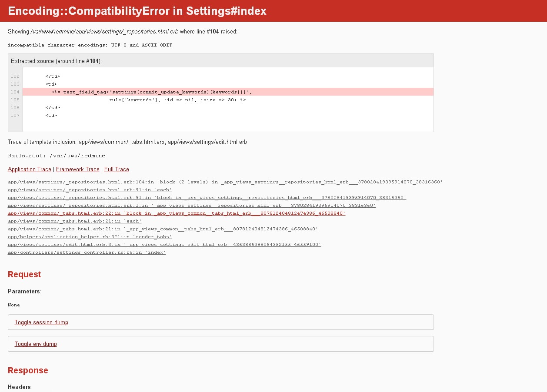Click the file path /var/www/redmine/app/views/settings/_repositories.html.erb
This screenshot has width=547, height=392.
tap(104, 32)
